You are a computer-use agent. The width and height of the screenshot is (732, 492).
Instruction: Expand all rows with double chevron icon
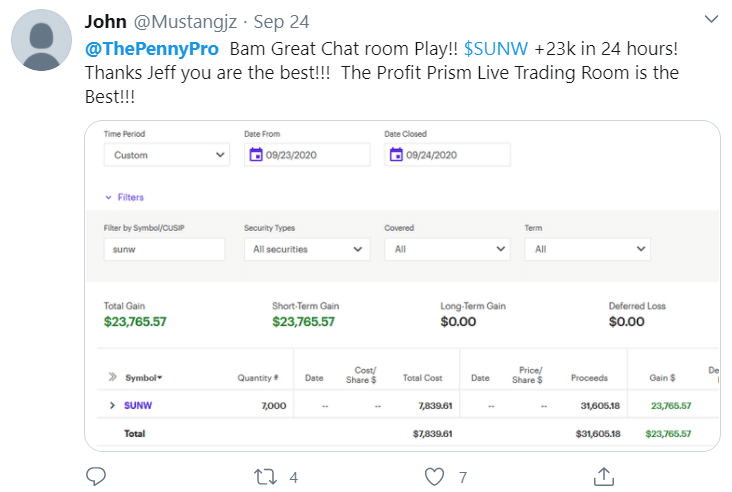click(x=113, y=377)
